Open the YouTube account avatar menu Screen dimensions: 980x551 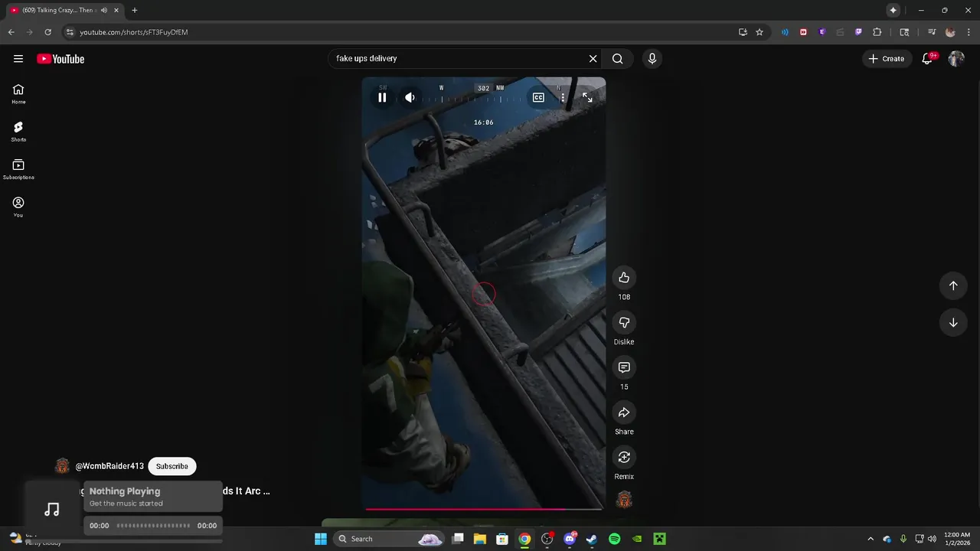pyautogui.click(x=956, y=58)
